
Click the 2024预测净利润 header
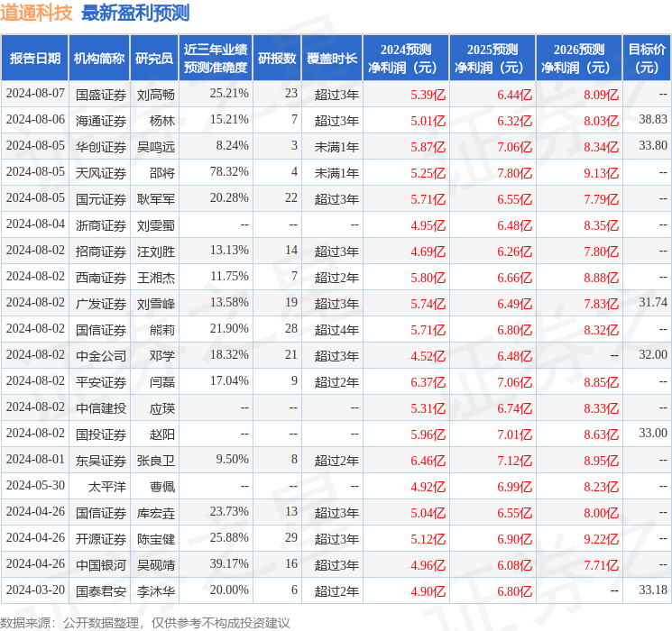pos(406,59)
